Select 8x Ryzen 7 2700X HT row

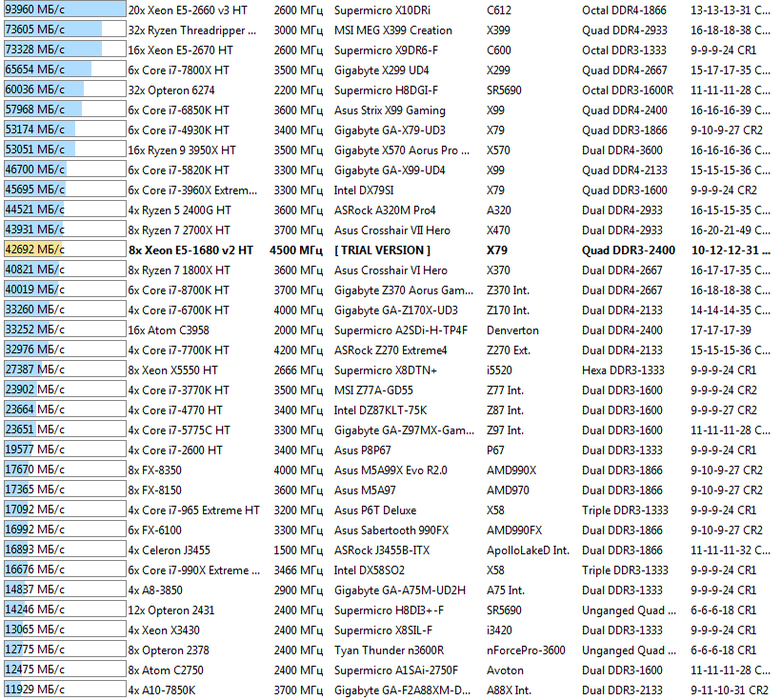tap(179, 230)
